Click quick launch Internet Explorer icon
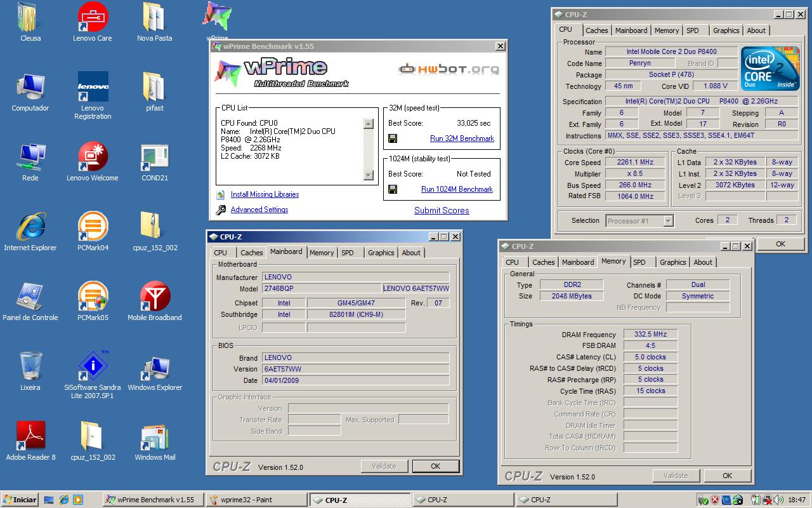The image size is (812, 508). tap(63, 500)
